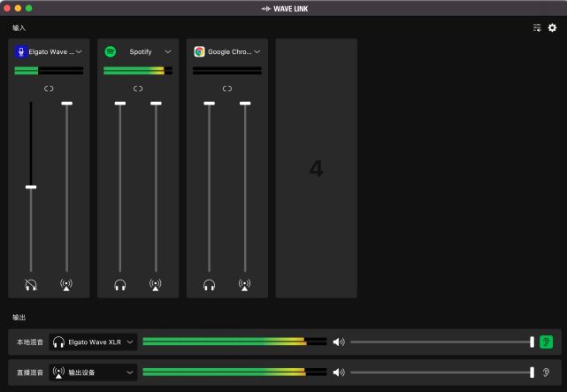Click Spotify monitor volume fader handle

[120, 104]
